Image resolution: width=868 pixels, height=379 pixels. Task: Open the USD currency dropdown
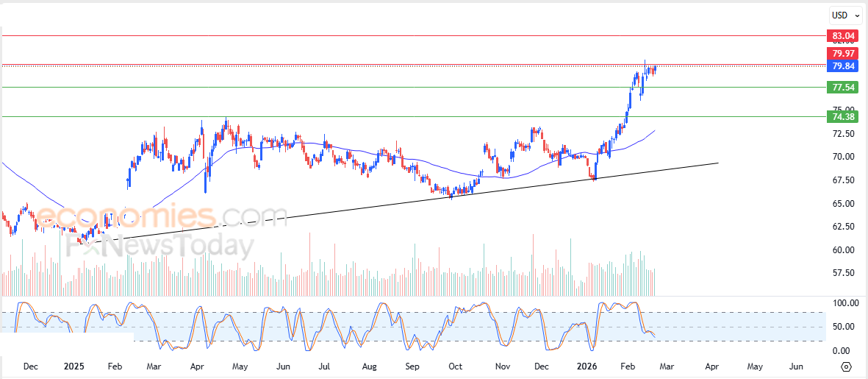click(x=846, y=17)
